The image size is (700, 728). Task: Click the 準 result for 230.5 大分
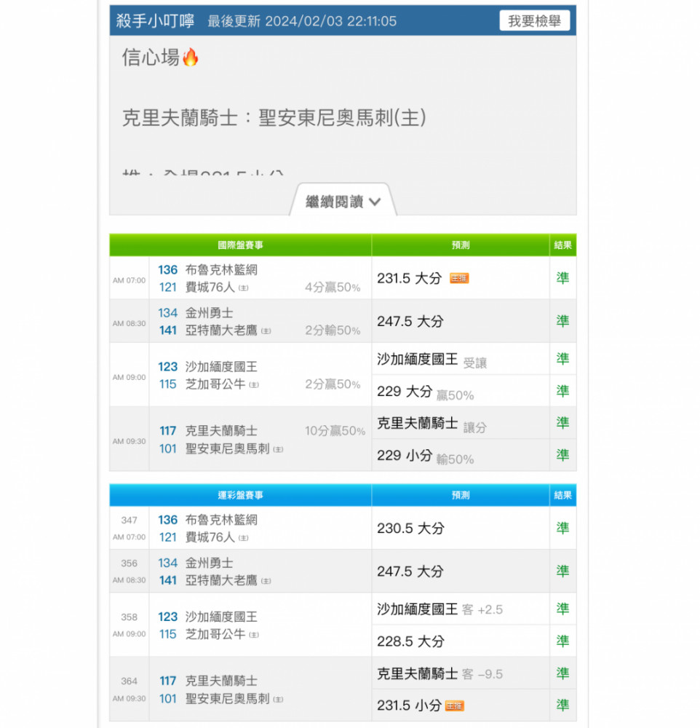pyautogui.click(x=563, y=528)
